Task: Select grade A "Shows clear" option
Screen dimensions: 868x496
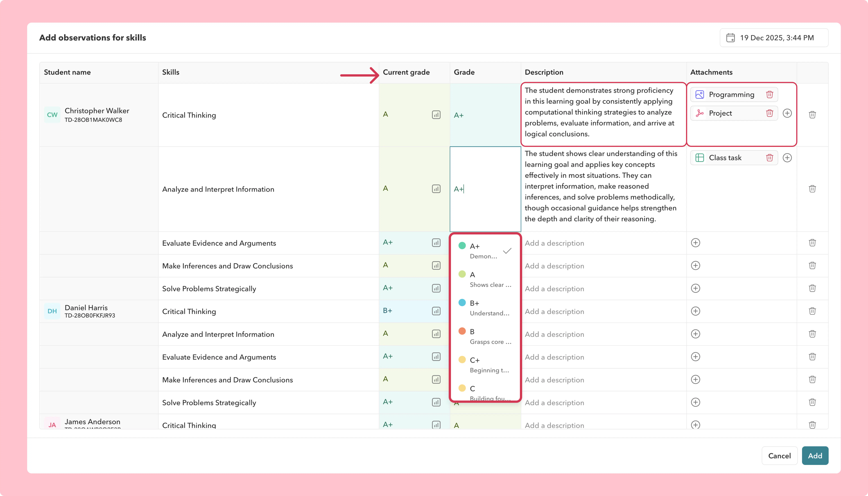Action: (x=485, y=279)
